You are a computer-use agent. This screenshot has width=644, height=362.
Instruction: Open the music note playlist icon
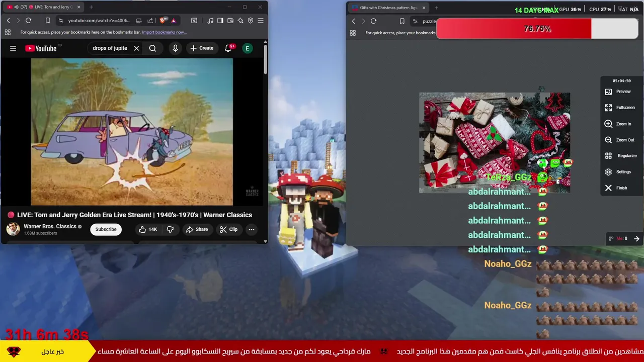click(210, 21)
